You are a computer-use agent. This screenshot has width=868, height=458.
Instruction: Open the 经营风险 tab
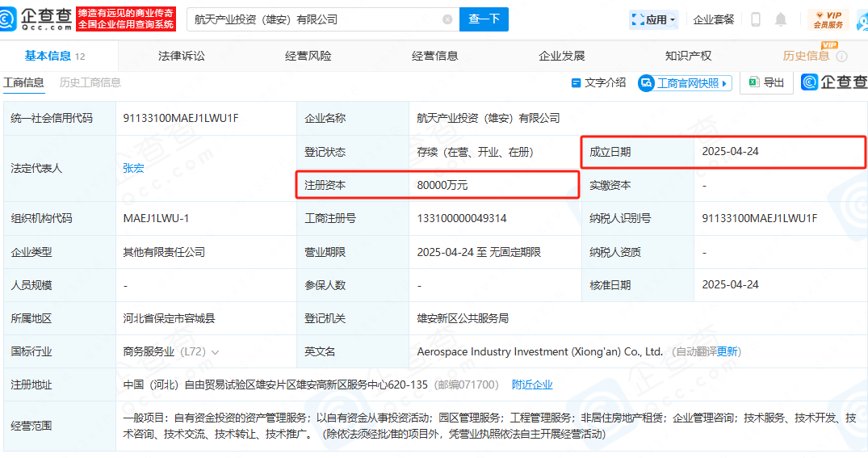point(308,56)
